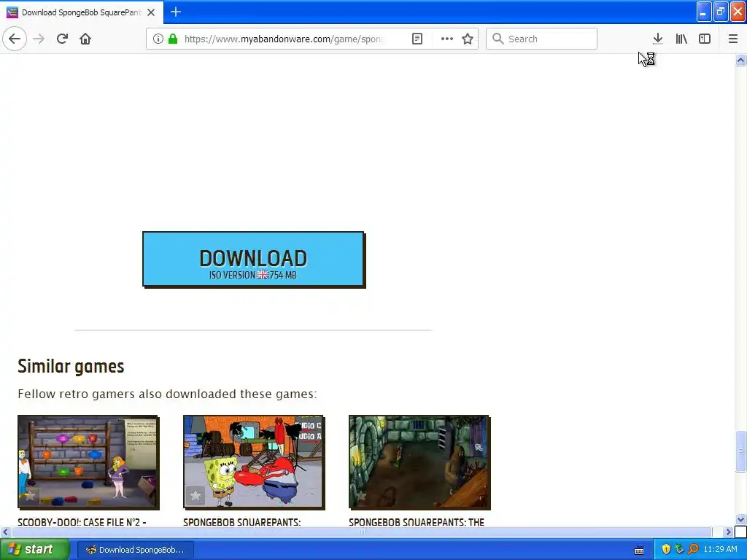Screen dimensions: 747x560
Task: Click the 11:29 AM taskbar clock
Action: [x=720, y=550]
